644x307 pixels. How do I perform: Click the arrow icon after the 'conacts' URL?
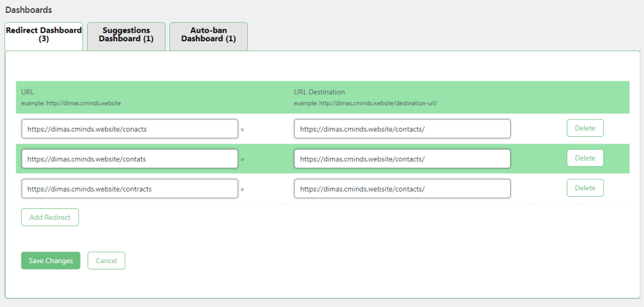point(242,130)
